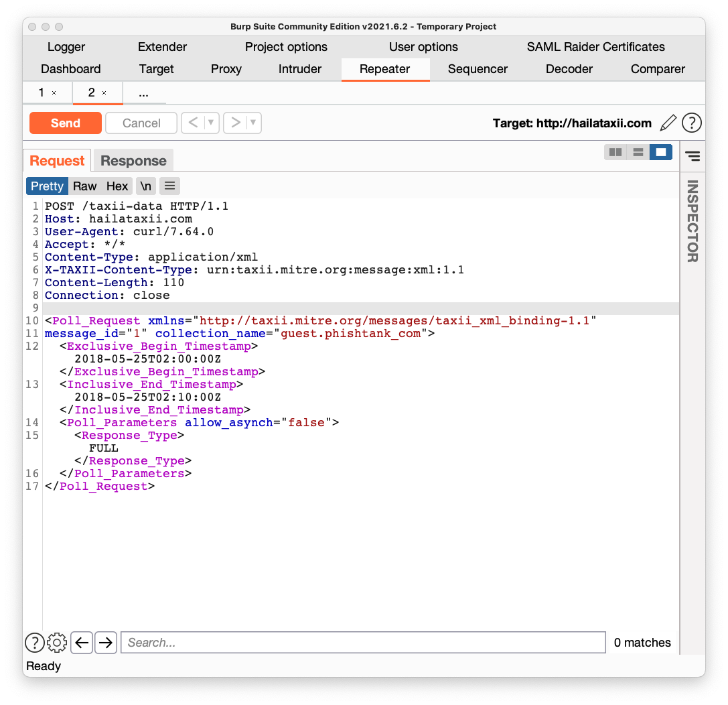
Task: Switch to Decoder tab
Action: 569,69
